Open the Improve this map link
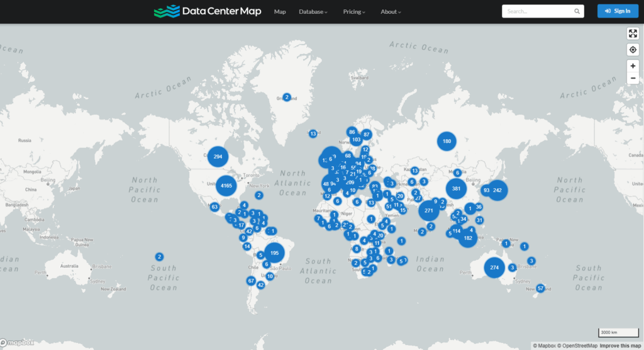Screen dimensions: 644x350 click(619, 346)
